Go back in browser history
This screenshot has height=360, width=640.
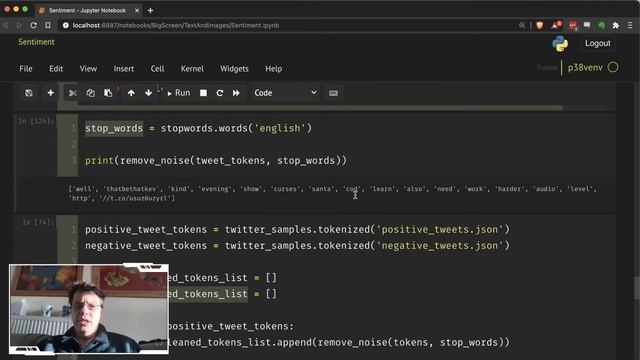pos(6,25)
